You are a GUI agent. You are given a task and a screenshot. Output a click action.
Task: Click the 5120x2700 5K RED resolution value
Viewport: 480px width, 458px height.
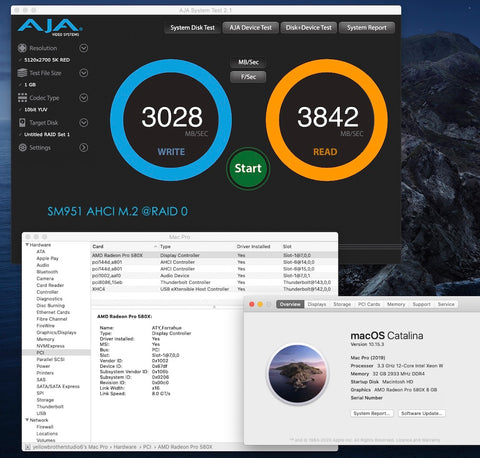coord(47,60)
